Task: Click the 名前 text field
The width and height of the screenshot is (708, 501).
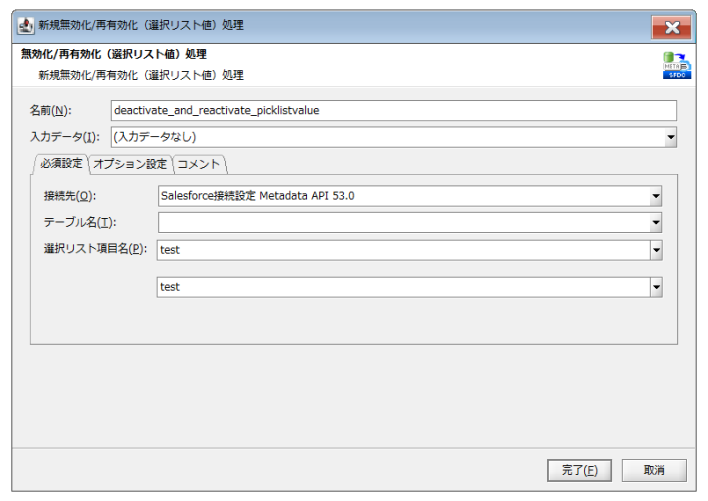Action: coord(393,110)
